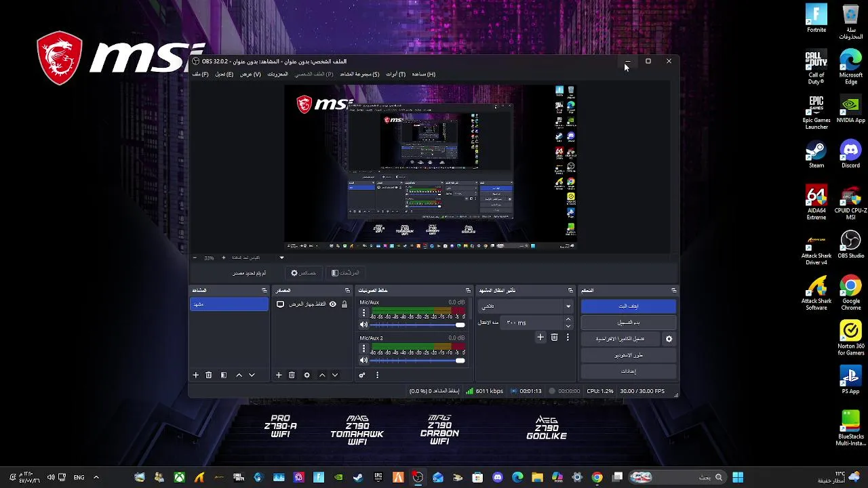The height and width of the screenshot is (488, 868).
Task: Mute the Mic/Aux 2 channel speaker icon
Action: click(363, 360)
